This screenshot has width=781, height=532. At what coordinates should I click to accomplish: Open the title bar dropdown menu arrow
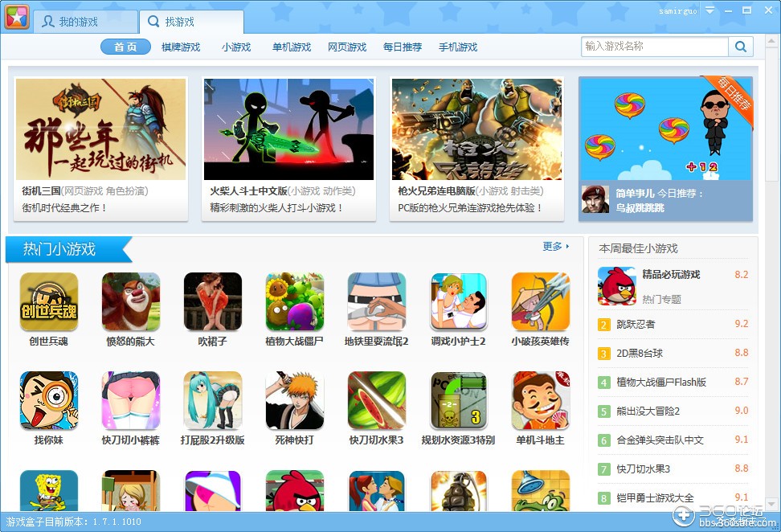click(x=709, y=10)
